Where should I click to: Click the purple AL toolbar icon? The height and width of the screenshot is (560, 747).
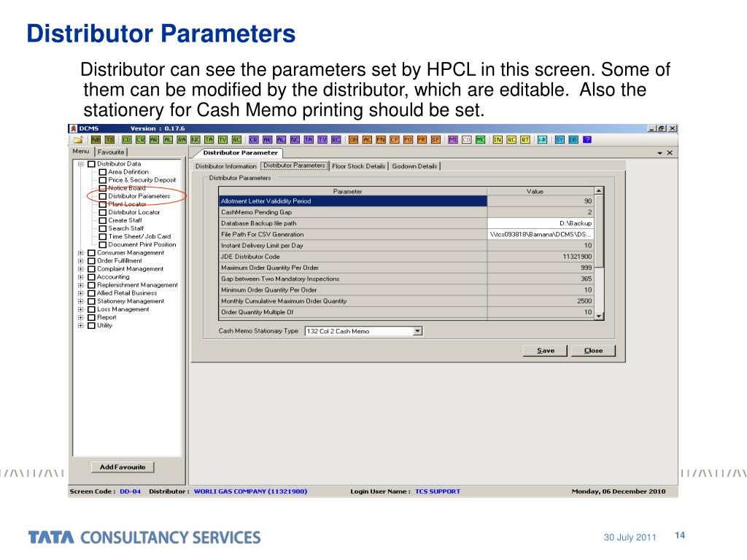tap(282, 139)
